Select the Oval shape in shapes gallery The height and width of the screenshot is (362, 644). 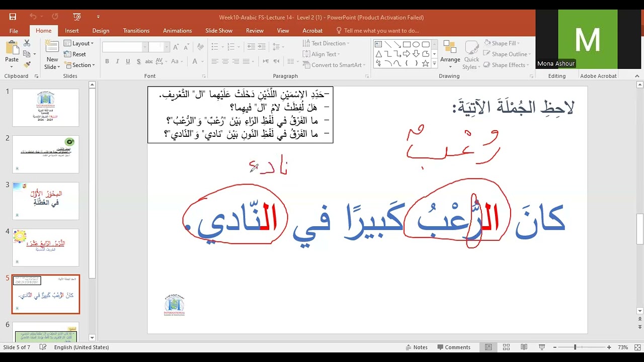point(416,44)
